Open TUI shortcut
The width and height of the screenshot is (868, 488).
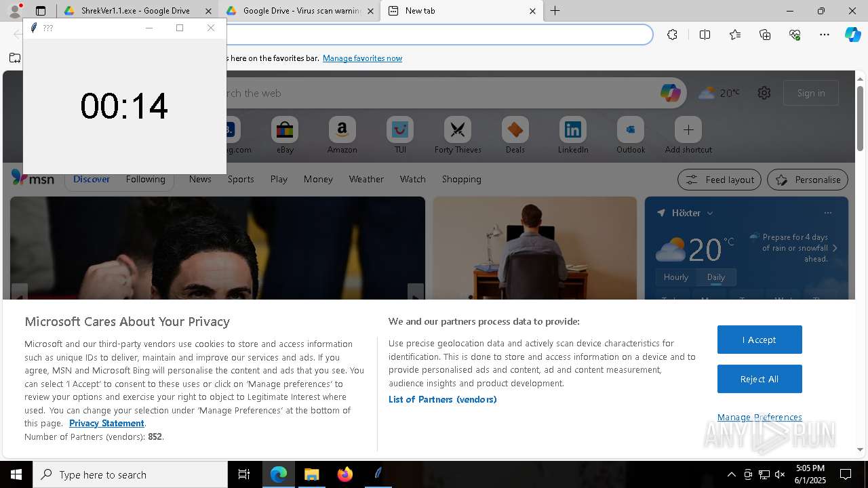pos(400,136)
